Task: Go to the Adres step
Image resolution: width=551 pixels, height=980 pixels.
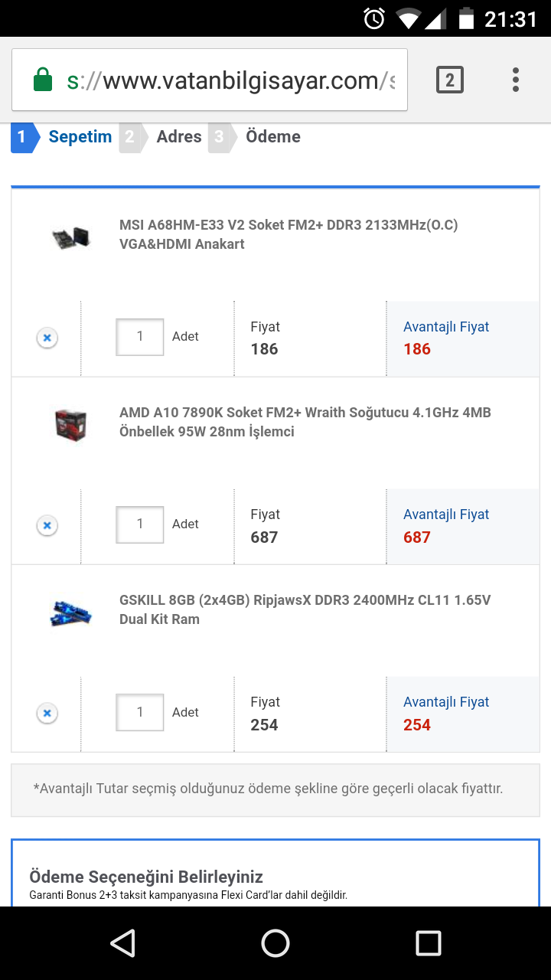Action: tap(178, 137)
